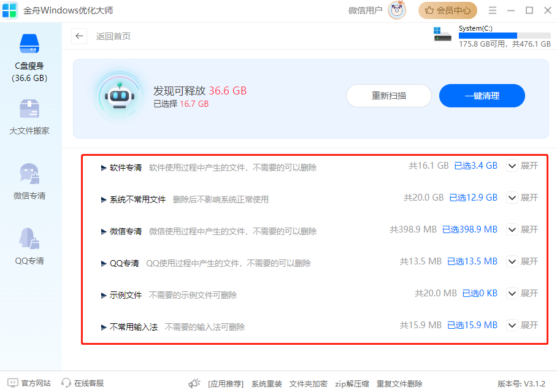This screenshot has width=557, height=392.
Task: Expand the QQ专清 row triangle
Action: [x=104, y=264]
